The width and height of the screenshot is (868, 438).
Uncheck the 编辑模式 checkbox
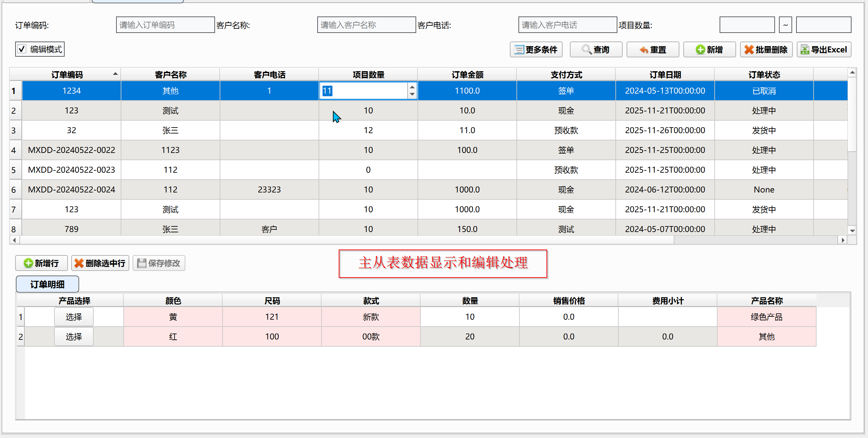click(x=22, y=49)
